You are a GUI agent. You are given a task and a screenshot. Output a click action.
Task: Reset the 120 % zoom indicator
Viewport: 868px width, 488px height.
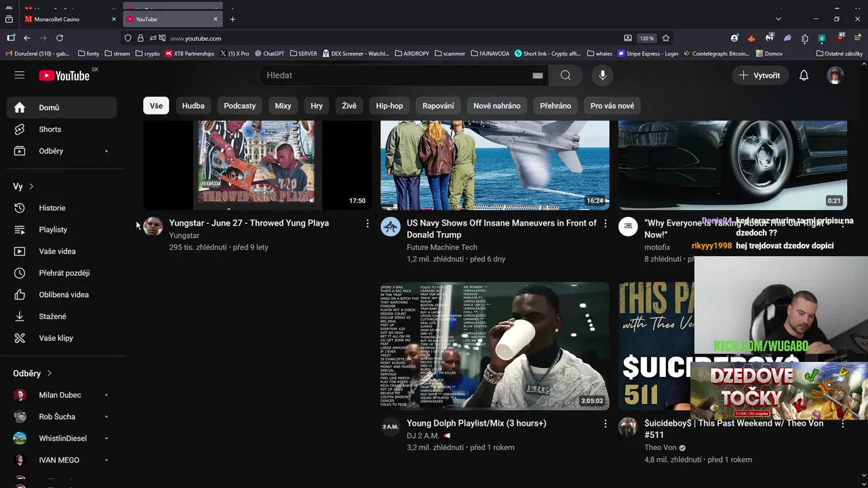[x=647, y=38]
